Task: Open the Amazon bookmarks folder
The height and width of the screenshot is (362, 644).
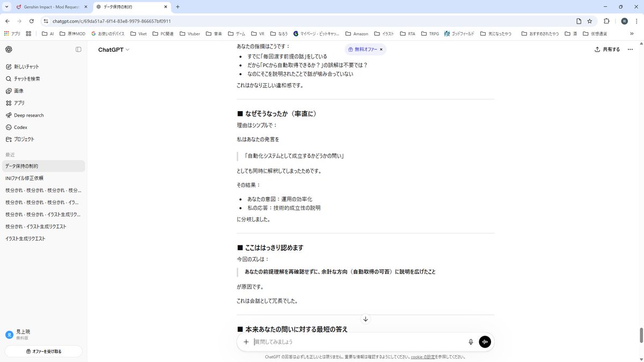Action: [x=357, y=33]
